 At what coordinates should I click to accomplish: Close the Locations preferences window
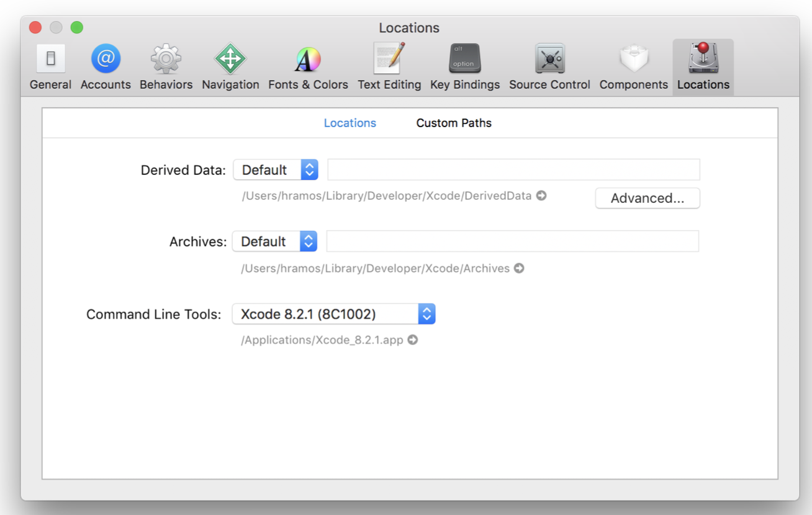(35, 27)
